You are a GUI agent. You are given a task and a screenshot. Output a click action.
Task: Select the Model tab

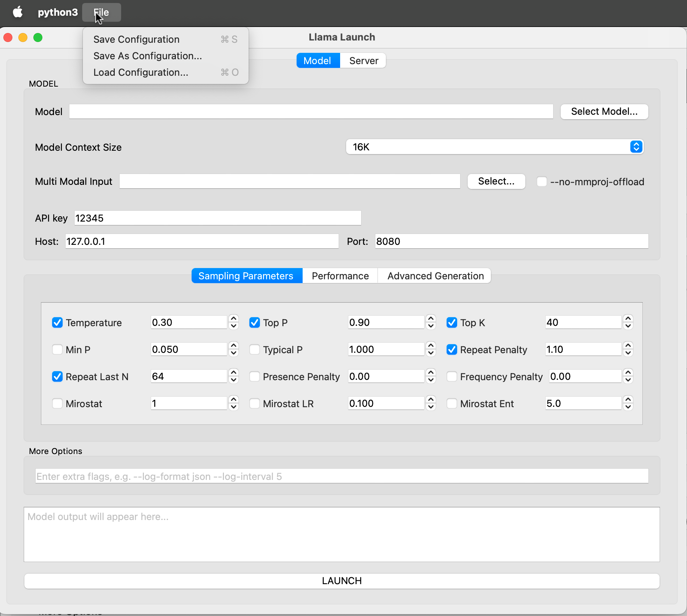pyautogui.click(x=318, y=61)
